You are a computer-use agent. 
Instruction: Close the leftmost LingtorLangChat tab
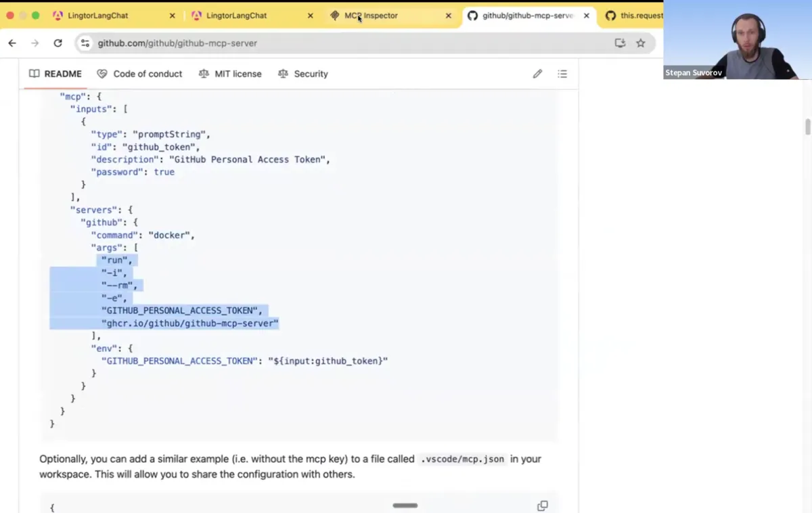[x=173, y=16]
